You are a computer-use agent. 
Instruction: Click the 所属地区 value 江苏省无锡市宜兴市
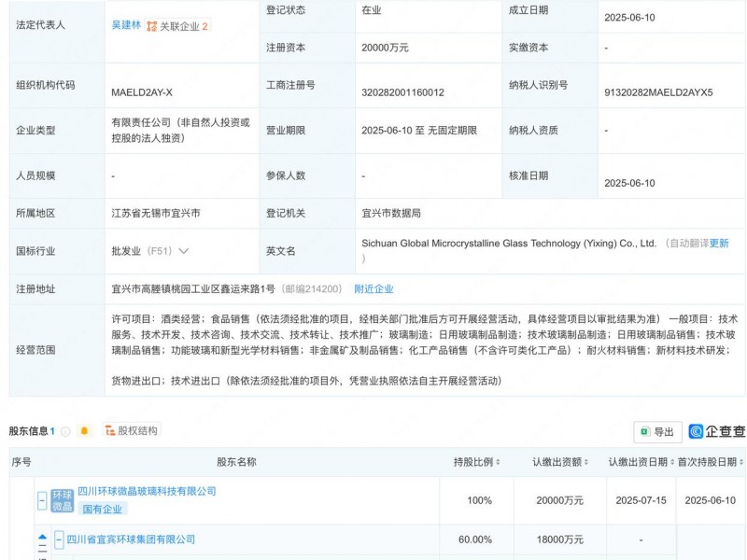coord(156,214)
